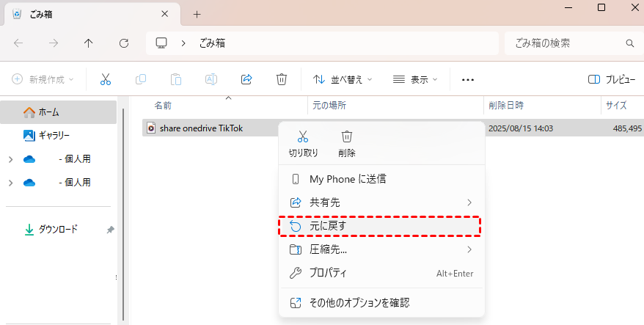Open ダウンロード in the sidebar
Screen dimensions: 644x325
point(59,230)
